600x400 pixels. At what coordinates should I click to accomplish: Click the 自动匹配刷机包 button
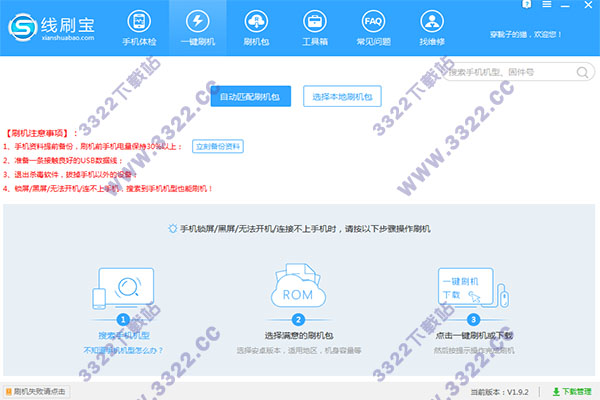(251, 96)
